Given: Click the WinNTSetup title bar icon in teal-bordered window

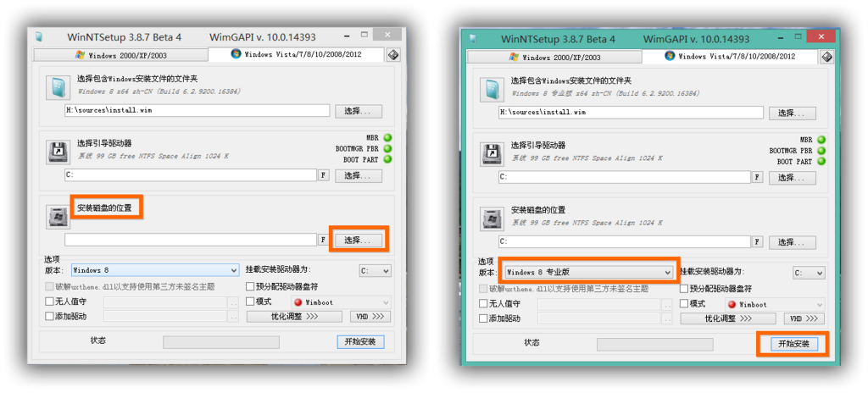Looking at the screenshot, I should coord(473,39).
